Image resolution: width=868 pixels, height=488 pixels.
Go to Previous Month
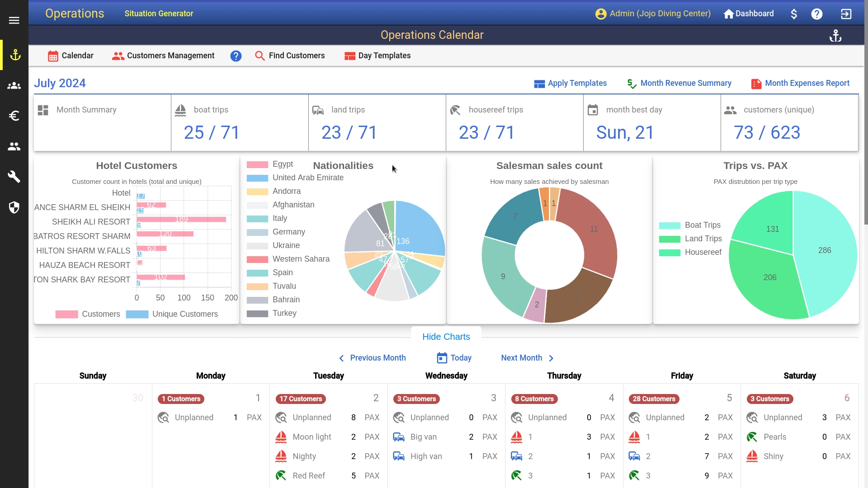point(372,358)
